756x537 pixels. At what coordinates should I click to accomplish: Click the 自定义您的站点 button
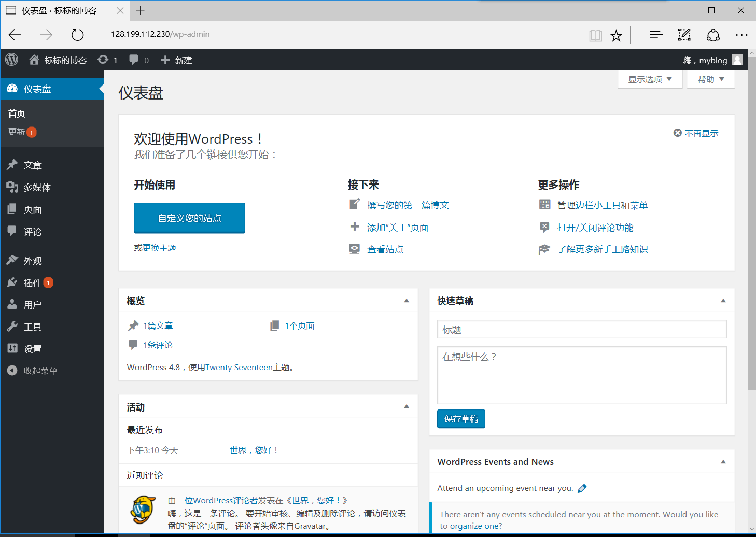coord(189,218)
